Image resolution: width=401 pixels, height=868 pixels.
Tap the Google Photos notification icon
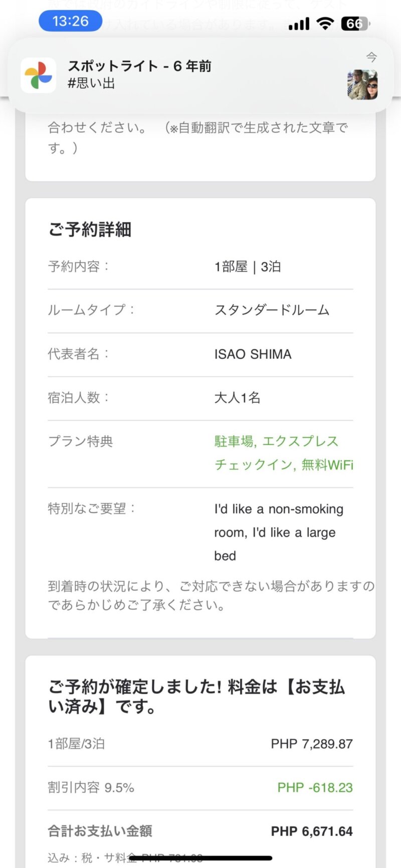38,75
